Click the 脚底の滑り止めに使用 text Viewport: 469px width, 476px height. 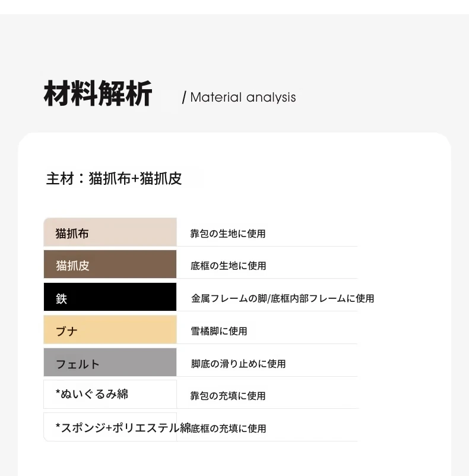point(238,364)
